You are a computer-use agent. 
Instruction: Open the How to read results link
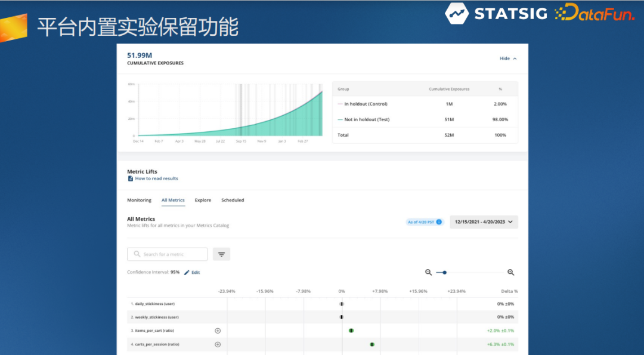[x=156, y=178]
